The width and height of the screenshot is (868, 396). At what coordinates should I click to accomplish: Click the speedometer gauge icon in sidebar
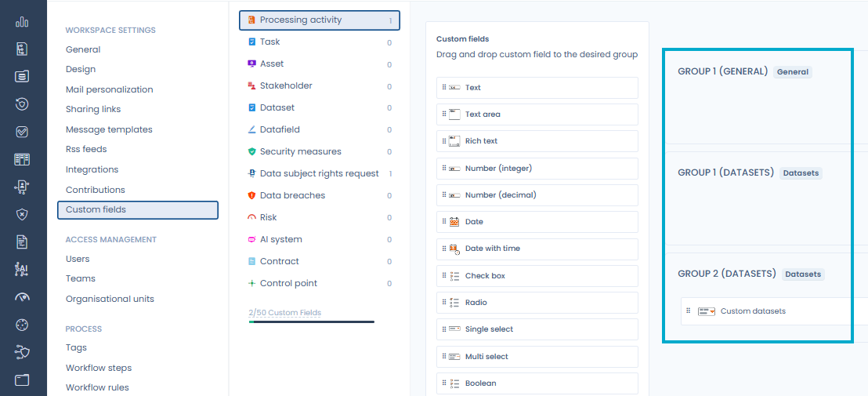(x=22, y=297)
